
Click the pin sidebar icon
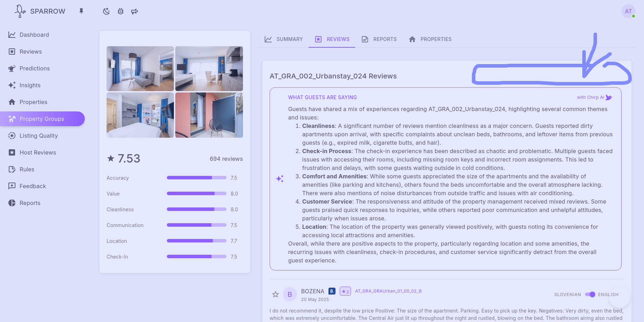pyautogui.click(x=81, y=11)
